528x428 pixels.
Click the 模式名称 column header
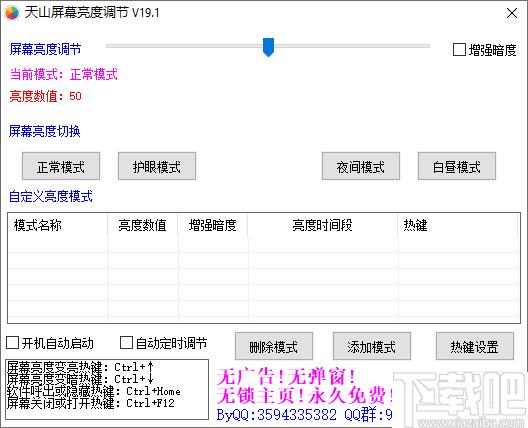click(58, 225)
